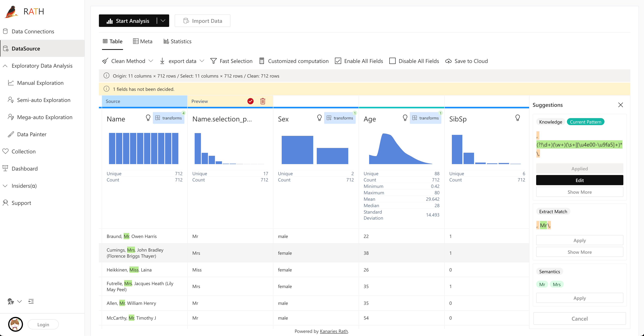The height and width of the screenshot is (336, 644).
Task: Collapse the Exploratory Data Analysis section
Action: pos(5,66)
